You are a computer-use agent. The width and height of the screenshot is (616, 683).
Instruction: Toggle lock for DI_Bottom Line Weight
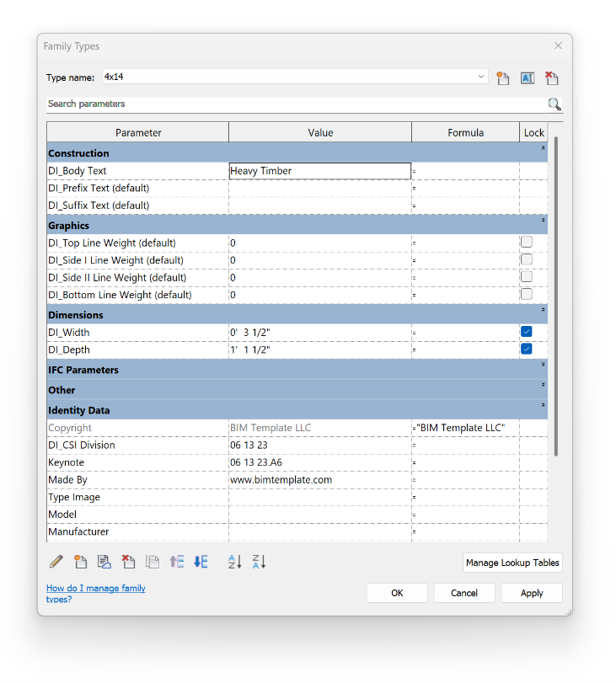pos(527,294)
